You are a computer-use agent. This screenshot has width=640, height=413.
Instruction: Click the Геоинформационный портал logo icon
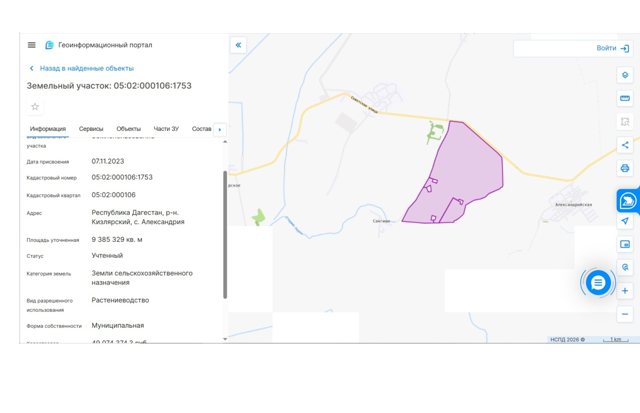point(49,45)
